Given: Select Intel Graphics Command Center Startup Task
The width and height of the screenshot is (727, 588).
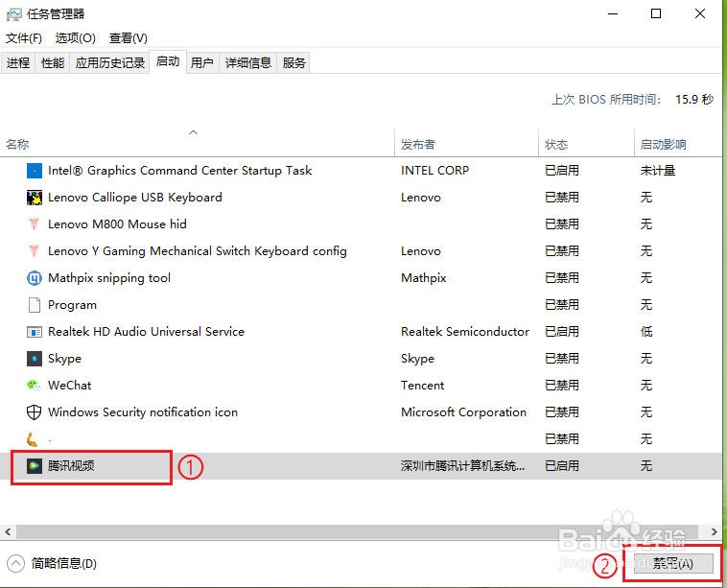Looking at the screenshot, I should [x=180, y=171].
